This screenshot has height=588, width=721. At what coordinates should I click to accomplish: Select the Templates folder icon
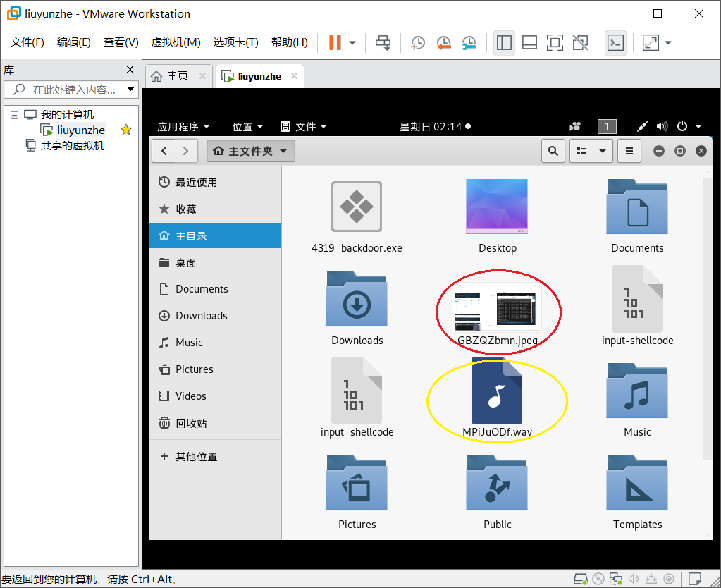[637, 483]
